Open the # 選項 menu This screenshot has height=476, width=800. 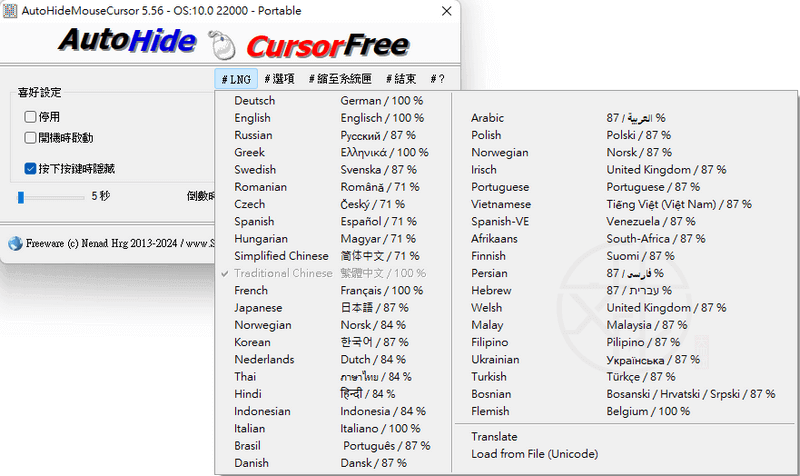pos(280,79)
